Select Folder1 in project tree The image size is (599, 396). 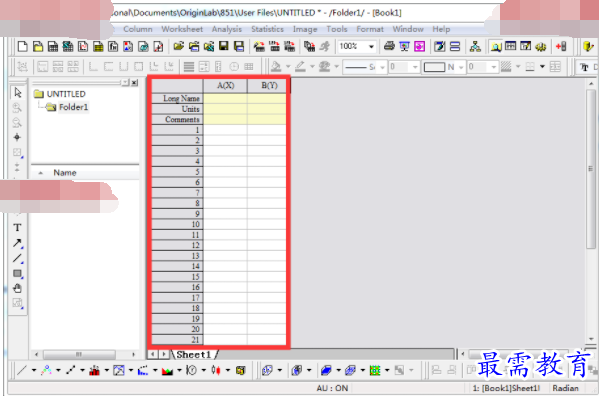(x=73, y=107)
